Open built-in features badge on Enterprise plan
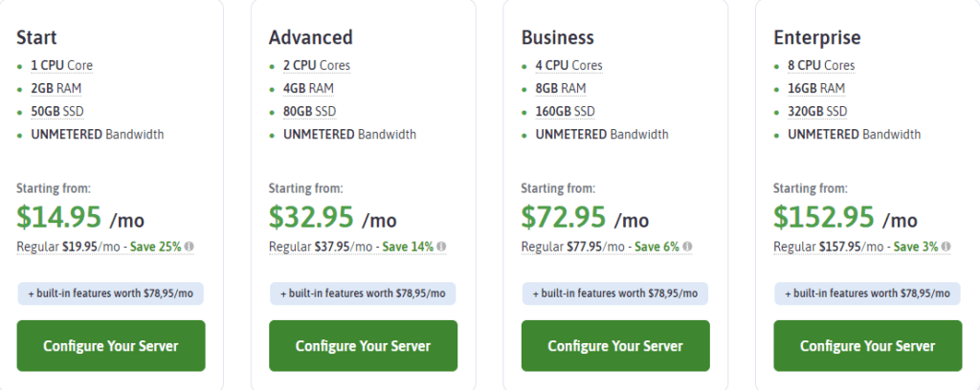The height and width of the screenshot is (390, 980). coord(867,293)
